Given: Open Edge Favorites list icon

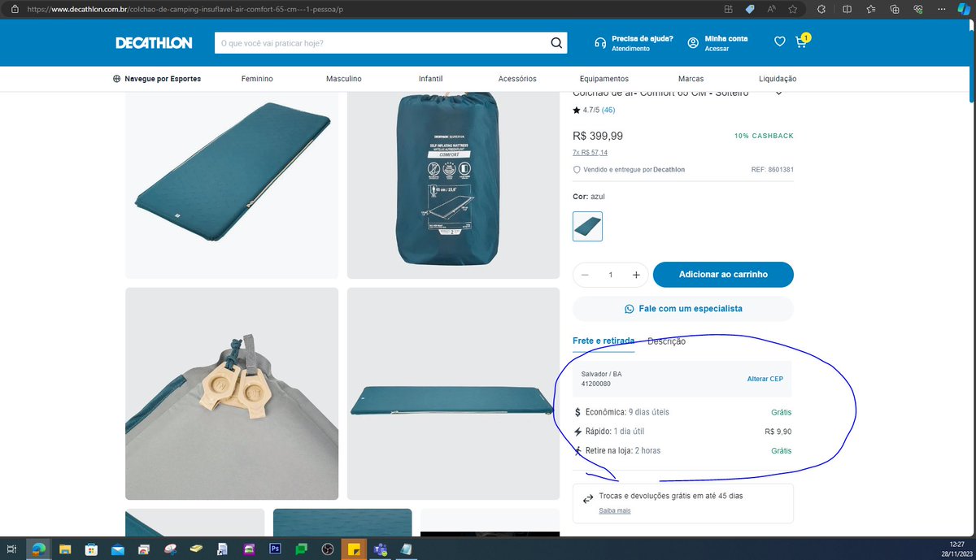Looking at the screenshot, I should [x=870, y=8].
